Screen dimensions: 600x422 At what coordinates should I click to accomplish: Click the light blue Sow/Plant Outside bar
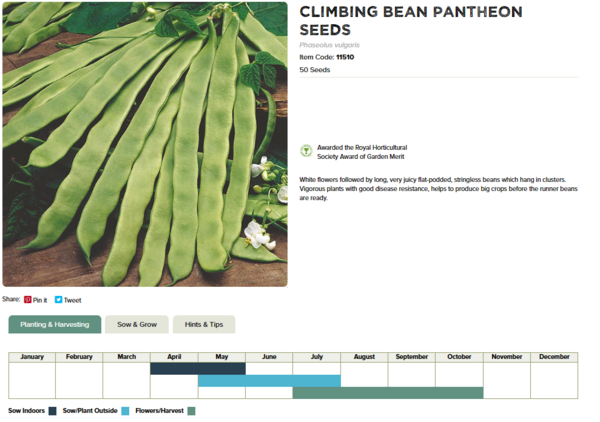[269, 380]
